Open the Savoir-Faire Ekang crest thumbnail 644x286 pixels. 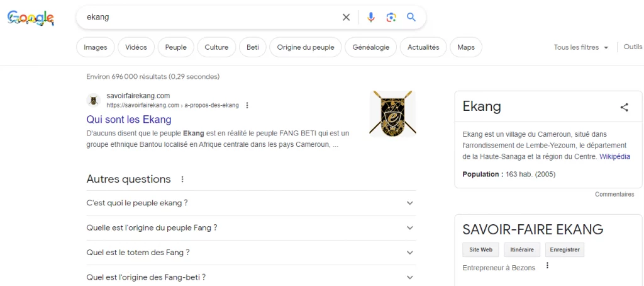click(x=392, y=114)
